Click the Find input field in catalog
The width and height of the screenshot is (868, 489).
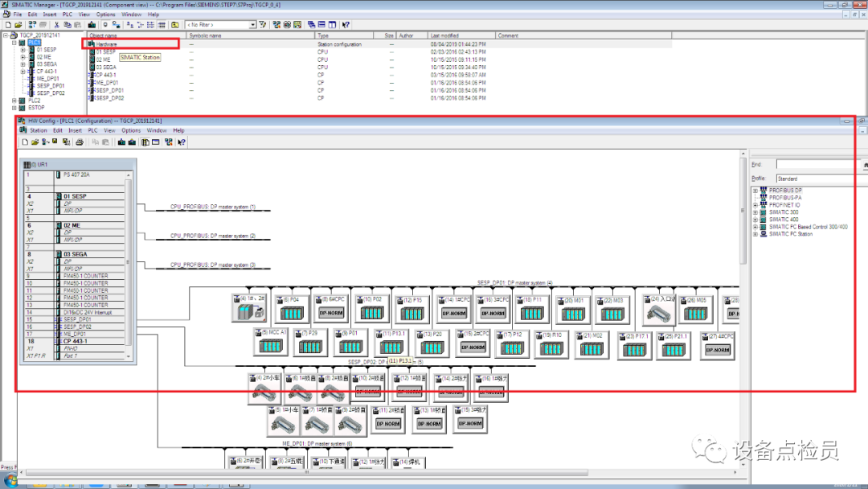pos(821,165)
